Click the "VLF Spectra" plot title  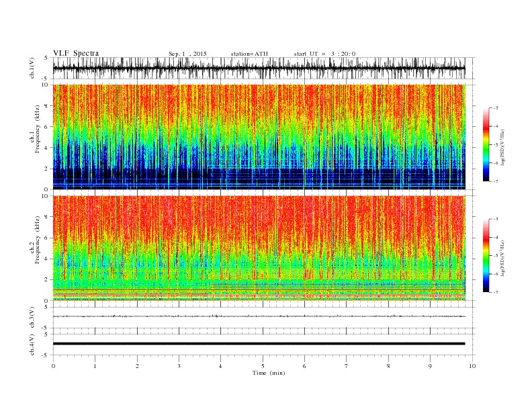pyautogui.click(x=76, y=53)
